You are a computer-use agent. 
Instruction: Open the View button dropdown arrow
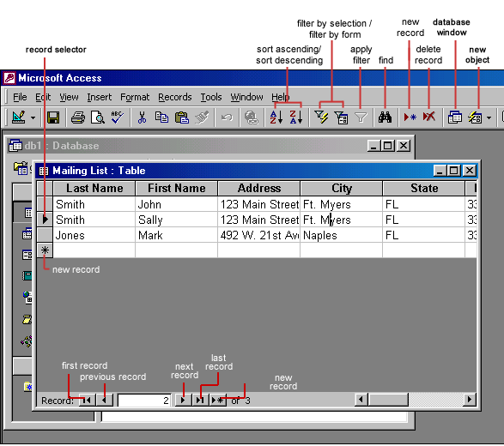point(33,118)
